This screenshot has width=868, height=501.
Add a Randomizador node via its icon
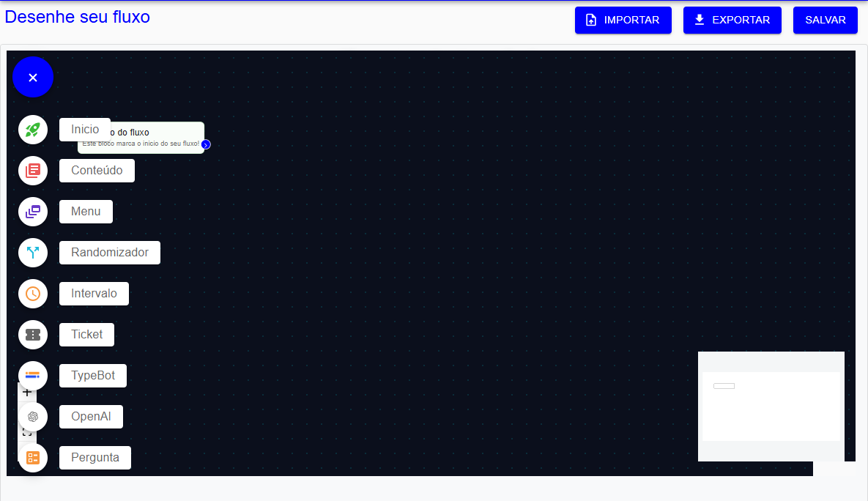(33, 253)
